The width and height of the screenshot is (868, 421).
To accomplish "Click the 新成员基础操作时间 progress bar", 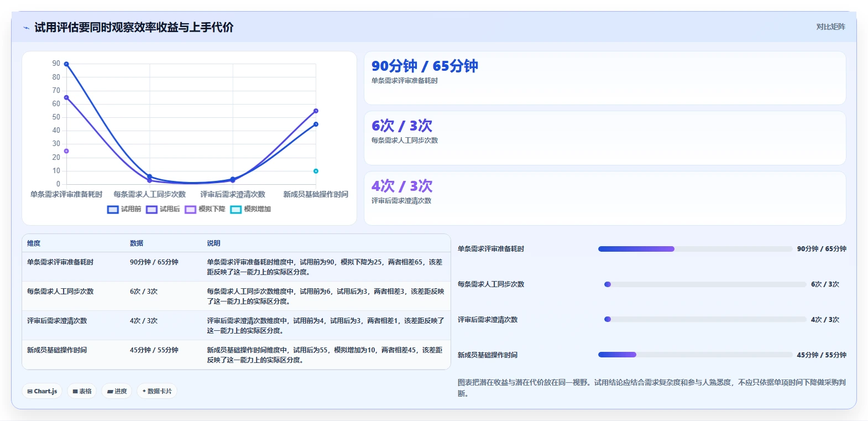I will click(x=695, y=355).
